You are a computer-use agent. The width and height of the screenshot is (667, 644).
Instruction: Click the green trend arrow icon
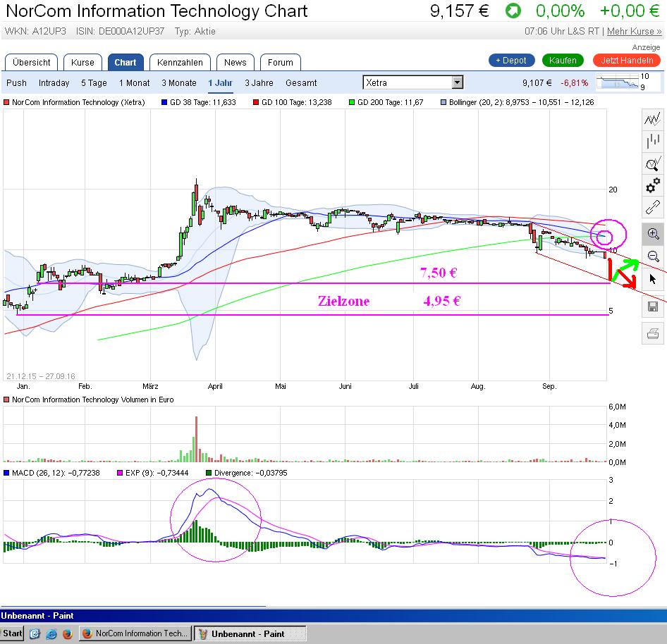pyautogui.click(x=513, y=11)
